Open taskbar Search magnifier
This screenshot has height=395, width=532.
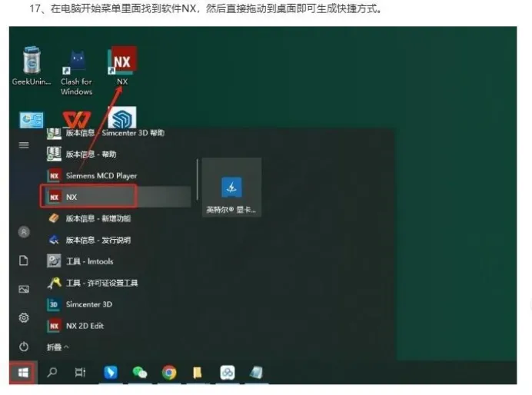coord(52,372)
